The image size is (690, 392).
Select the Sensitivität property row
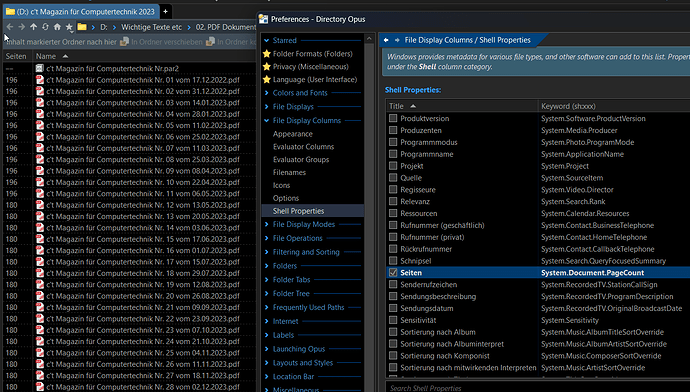coord(538,320)
